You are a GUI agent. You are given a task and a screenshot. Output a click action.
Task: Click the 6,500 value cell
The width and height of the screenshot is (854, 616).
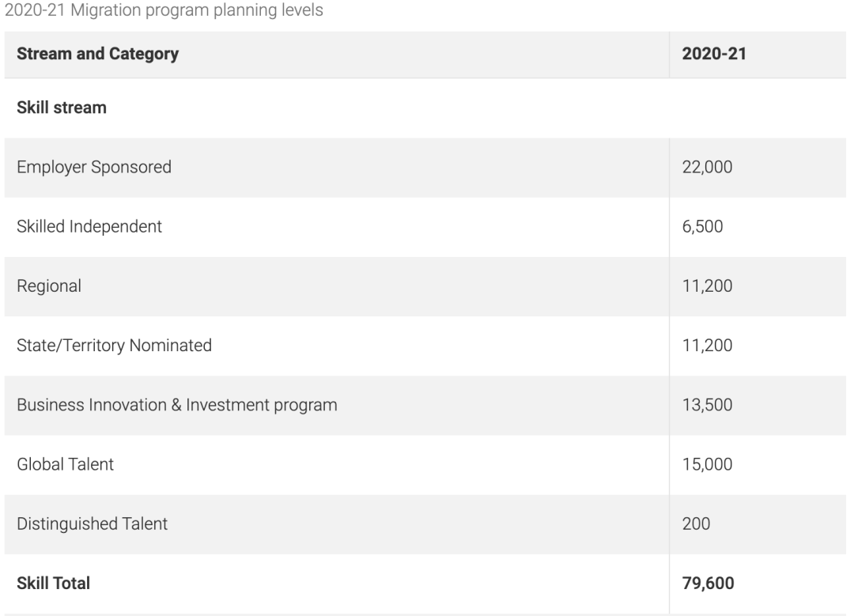pos(703,227)
